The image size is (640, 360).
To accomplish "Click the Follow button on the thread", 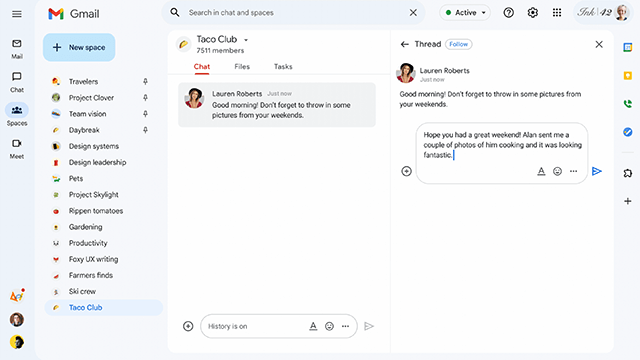I will [458, 44].
